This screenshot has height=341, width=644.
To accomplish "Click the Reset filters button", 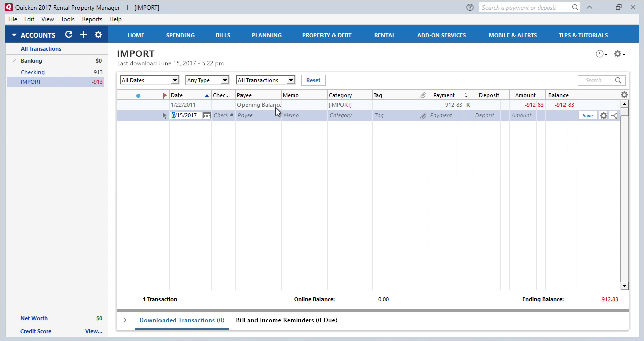I will [313, 80].
